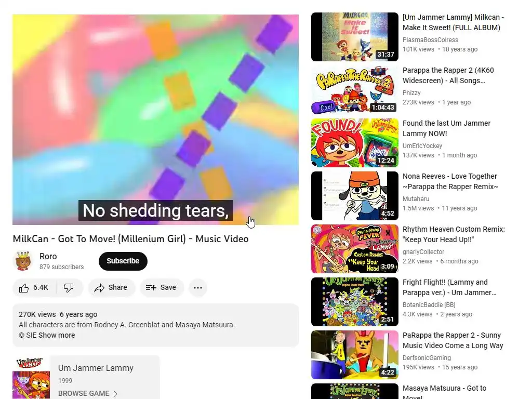Open PlasmaBossColress channel name
This screenshot has height=399, width=532.
tap(430, 39)
